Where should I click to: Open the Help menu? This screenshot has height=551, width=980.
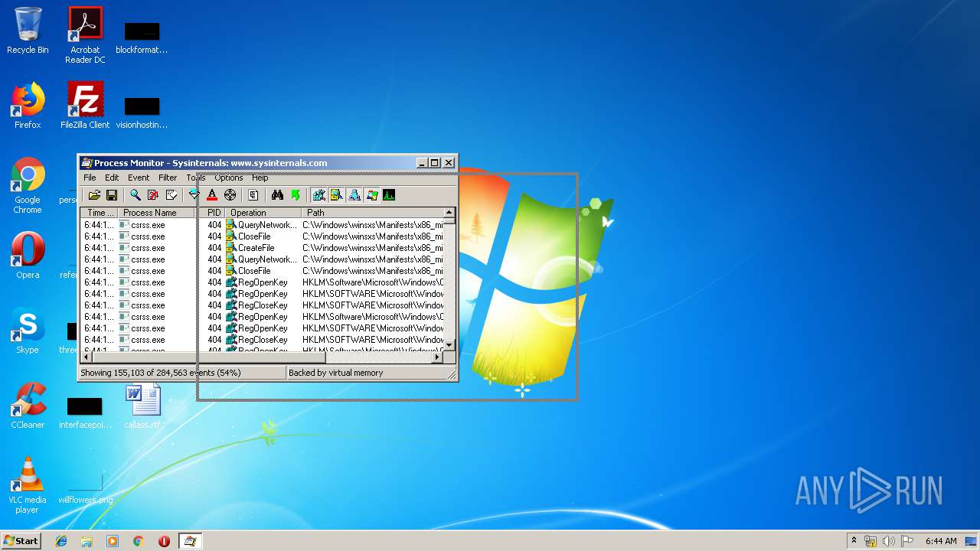[260, 178]
